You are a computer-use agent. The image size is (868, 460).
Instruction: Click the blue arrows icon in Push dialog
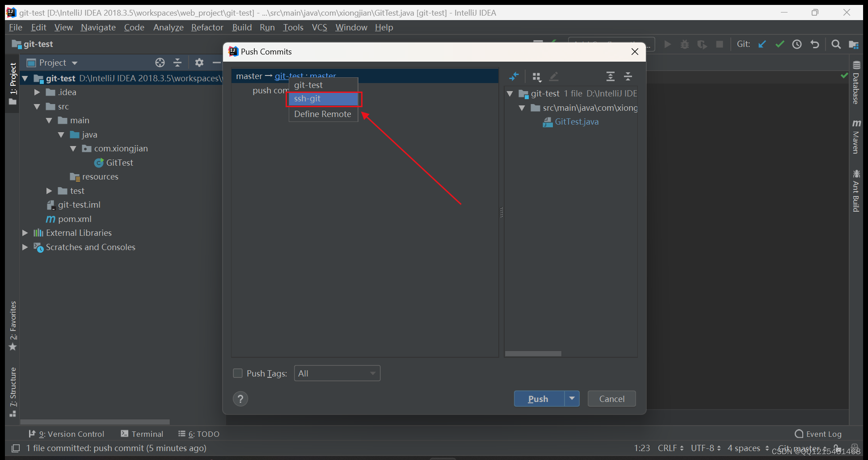pyautogui.click(x=514, y=76)
